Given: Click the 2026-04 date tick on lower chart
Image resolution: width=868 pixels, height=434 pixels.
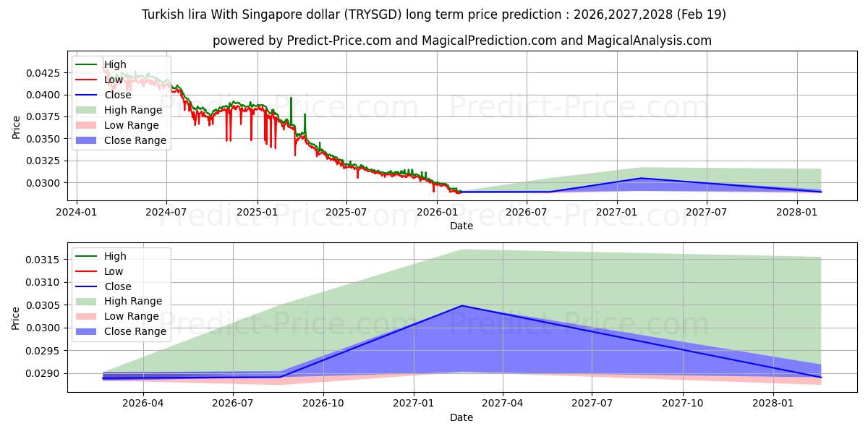Looking at the screenshot, I should (143, 404).
